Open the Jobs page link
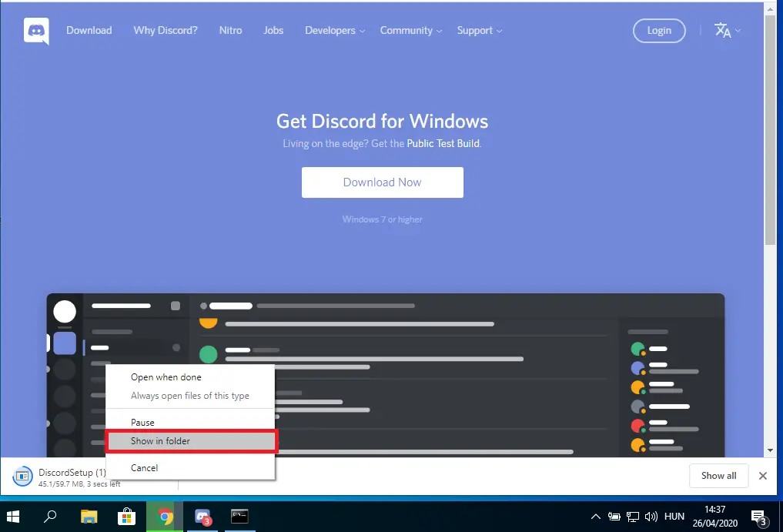Screen dimensions: 783x532 pyautogui.click(x=273, y=31)
